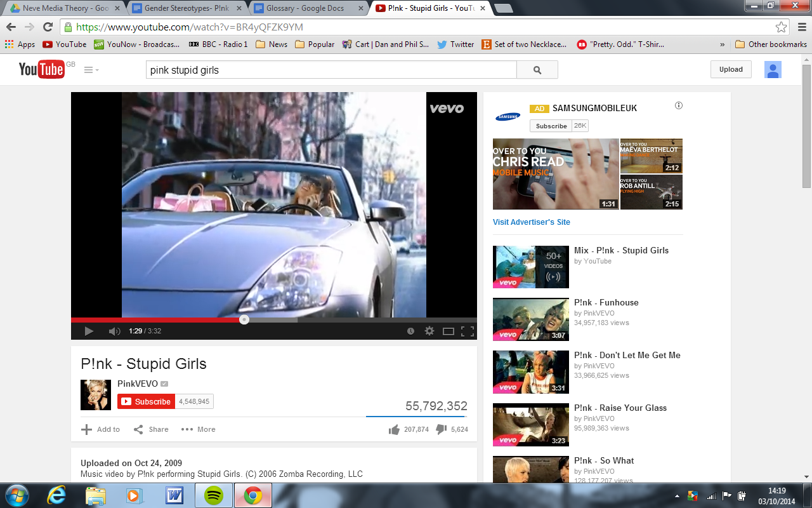Open Windows Start menu orb
Image resolution: width=812 pixels, height=508 pixels.
coord(17,495)
